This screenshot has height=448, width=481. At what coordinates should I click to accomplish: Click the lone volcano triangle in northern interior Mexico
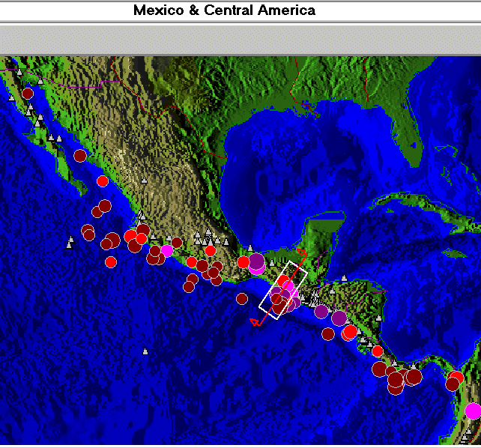click(144, 181)
